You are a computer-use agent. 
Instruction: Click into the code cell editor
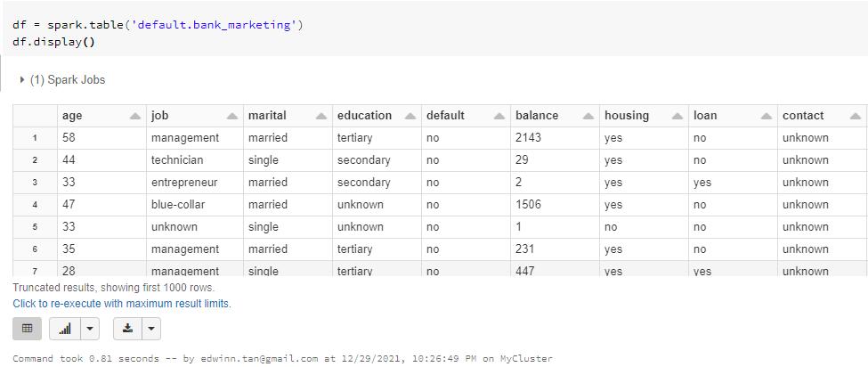pos(445,33)
